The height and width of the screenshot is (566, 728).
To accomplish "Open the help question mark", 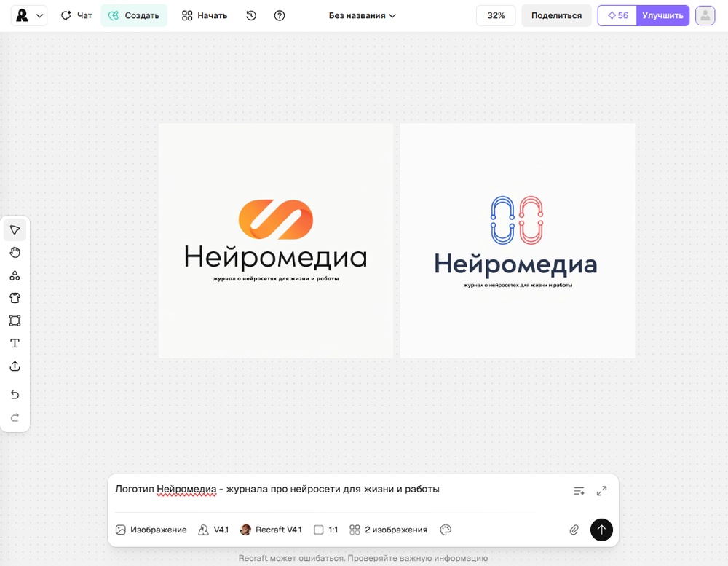I will pos(280,15).
